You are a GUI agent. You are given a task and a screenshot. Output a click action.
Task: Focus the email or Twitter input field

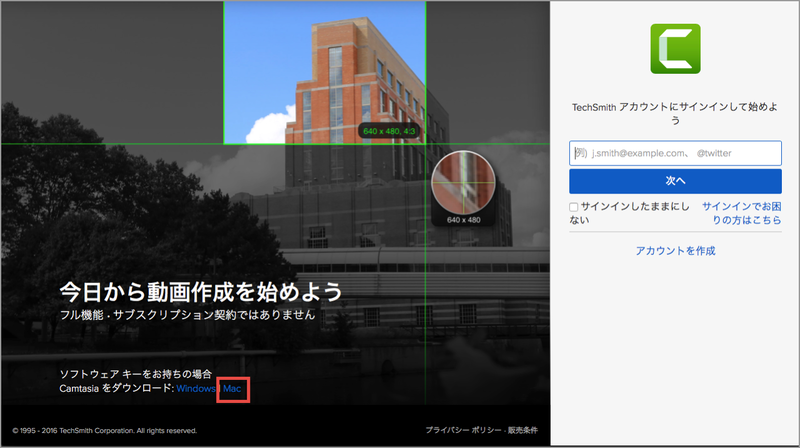point(675,153)
